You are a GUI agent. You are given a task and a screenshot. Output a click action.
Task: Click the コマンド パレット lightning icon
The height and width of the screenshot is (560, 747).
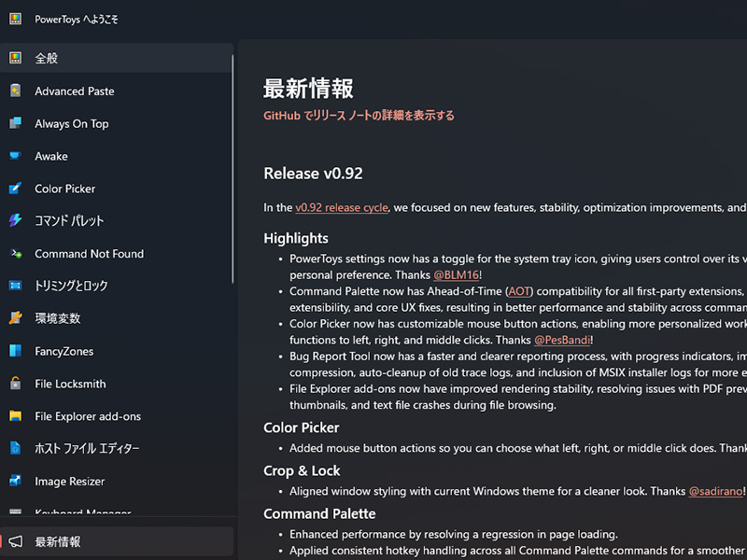15,220
